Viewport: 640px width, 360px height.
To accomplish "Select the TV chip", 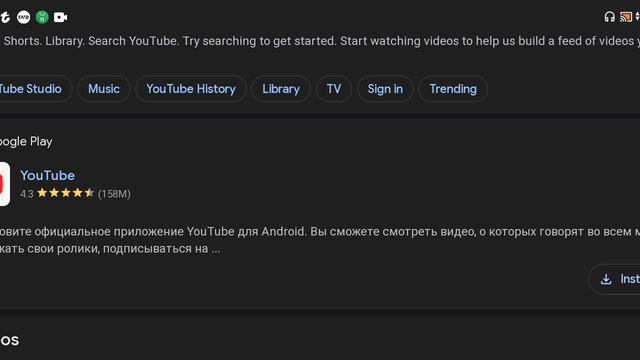I will click(x=333, y=89).
